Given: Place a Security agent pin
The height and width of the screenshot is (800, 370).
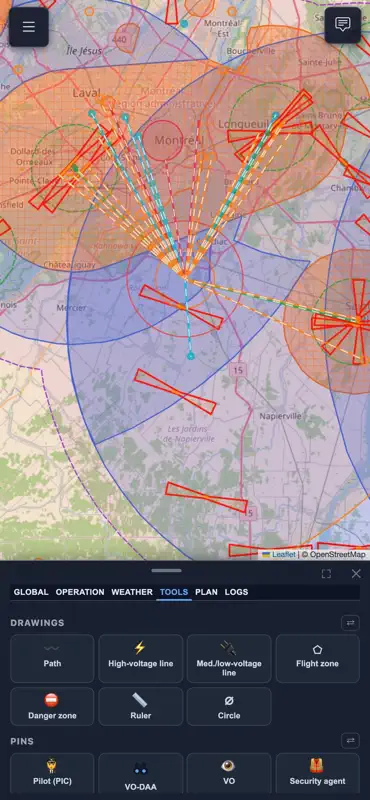Looking at the screenshot, I should [317, 773].
